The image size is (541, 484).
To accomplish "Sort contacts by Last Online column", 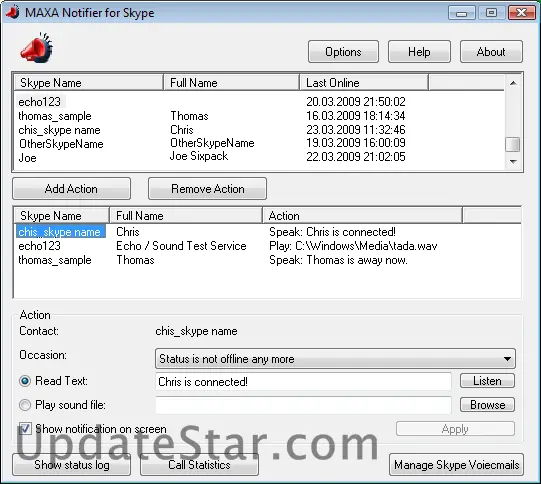I will 364,83.
